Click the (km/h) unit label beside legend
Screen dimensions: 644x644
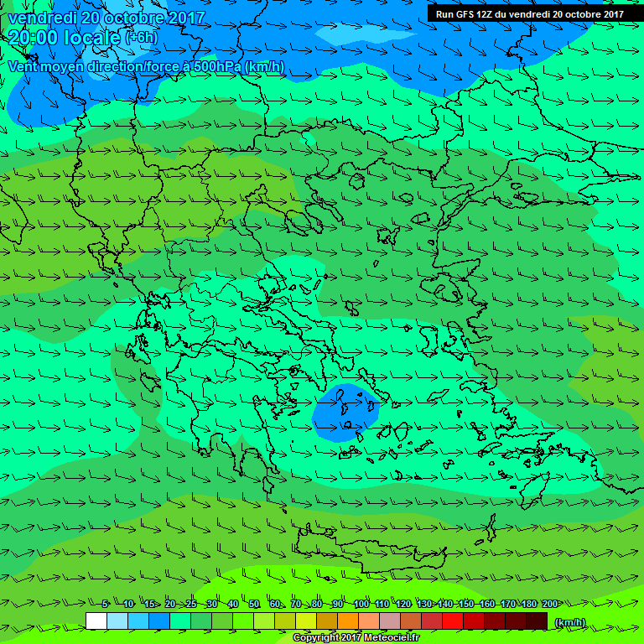point(571,622)
